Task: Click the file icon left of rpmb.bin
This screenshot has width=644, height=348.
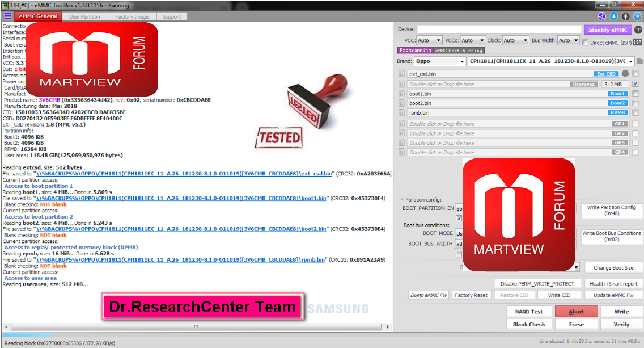Action: [402, 113]
